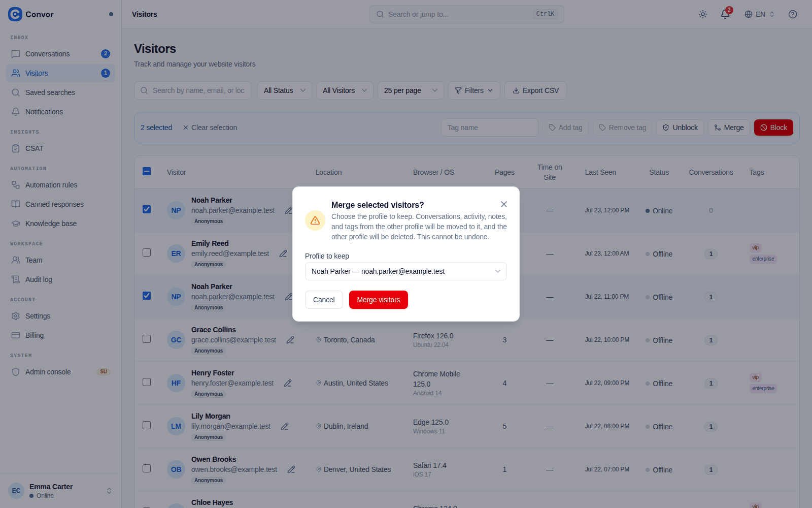Screen dimensions: 812x508
Task: Click the Unblock button
Action: point(680,128)
